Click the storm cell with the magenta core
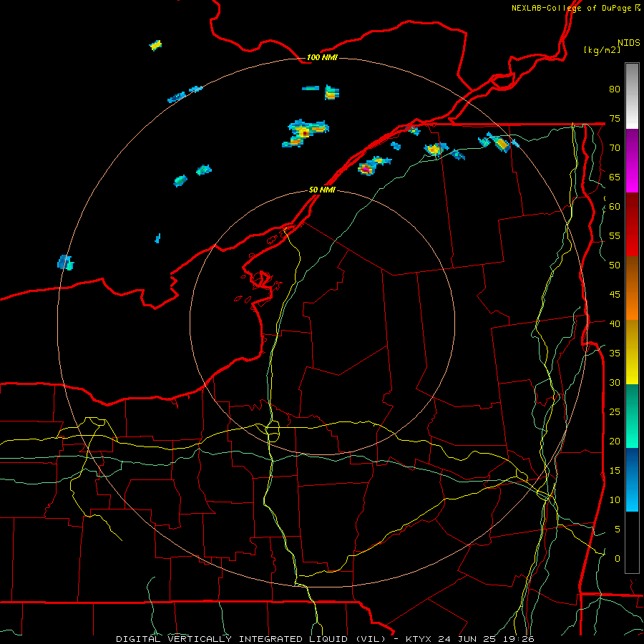 [x=366, y=168]
